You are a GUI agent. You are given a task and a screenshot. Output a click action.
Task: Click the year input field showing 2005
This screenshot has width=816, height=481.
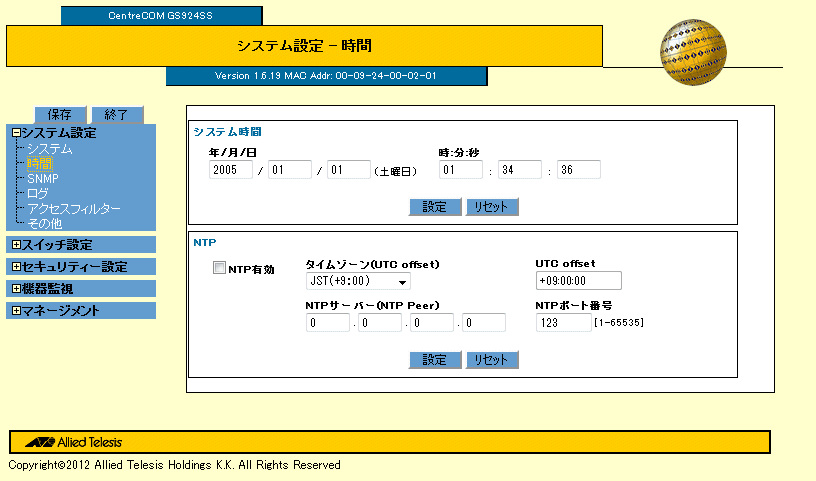click(231, 170)
